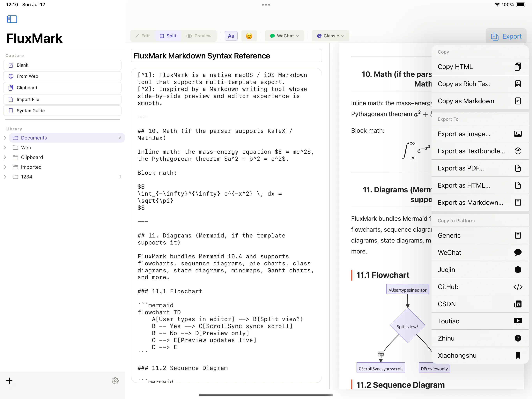Image resolution: width=532 pixels, height=399 pixels.
Task: Click the Toutiao play video icon
Action: 518,321
